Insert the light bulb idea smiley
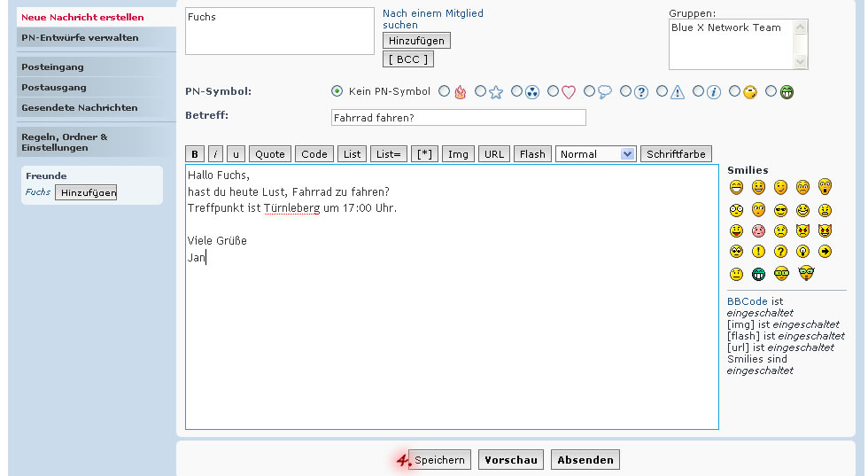Viewport: 868px width, 476px height. coord(803,252)
